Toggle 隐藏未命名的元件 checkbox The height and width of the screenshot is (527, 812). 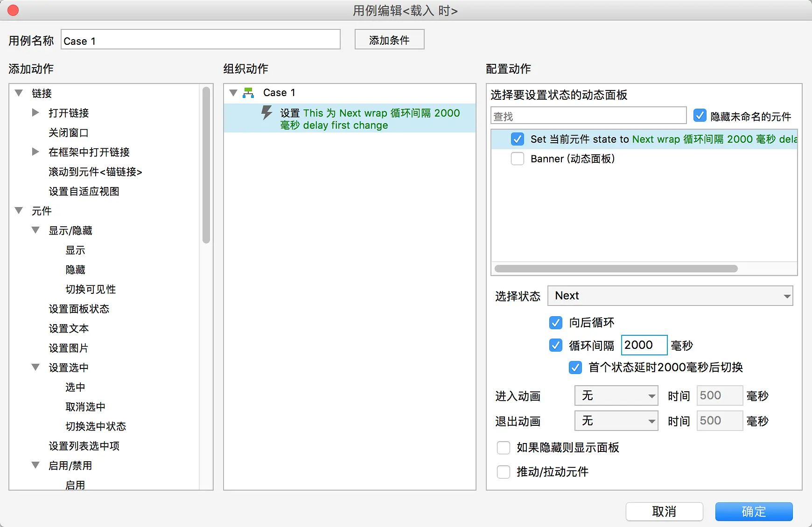tap(700, 116)
